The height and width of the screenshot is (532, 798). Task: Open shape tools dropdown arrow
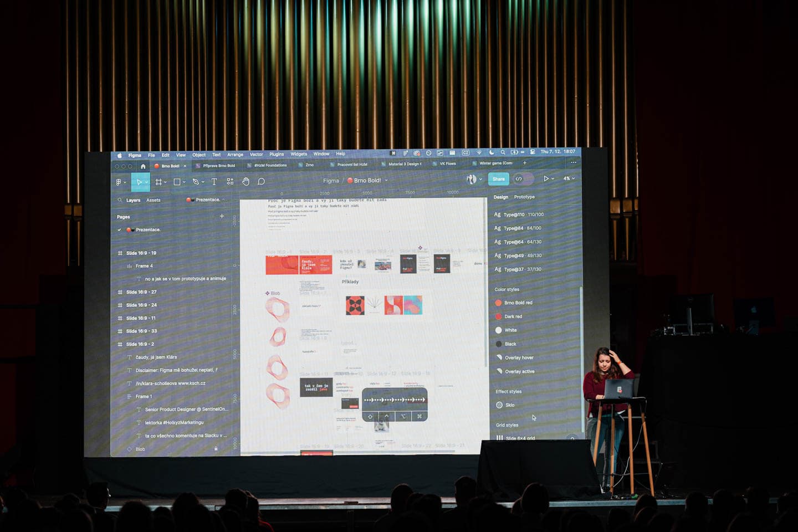pyautogui.click(x=184, y=182)
